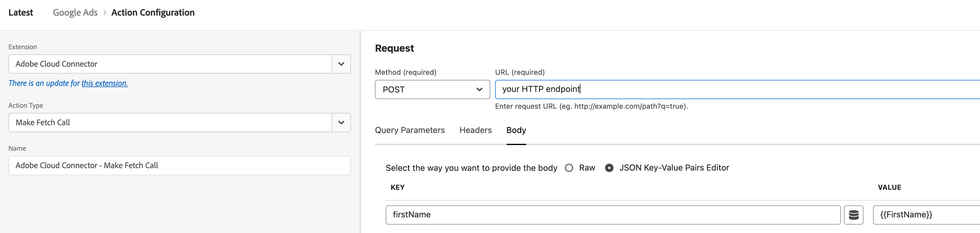This screenshot has height=233, width=980.
Task: Click the Name input field
Action: point(179,166)
